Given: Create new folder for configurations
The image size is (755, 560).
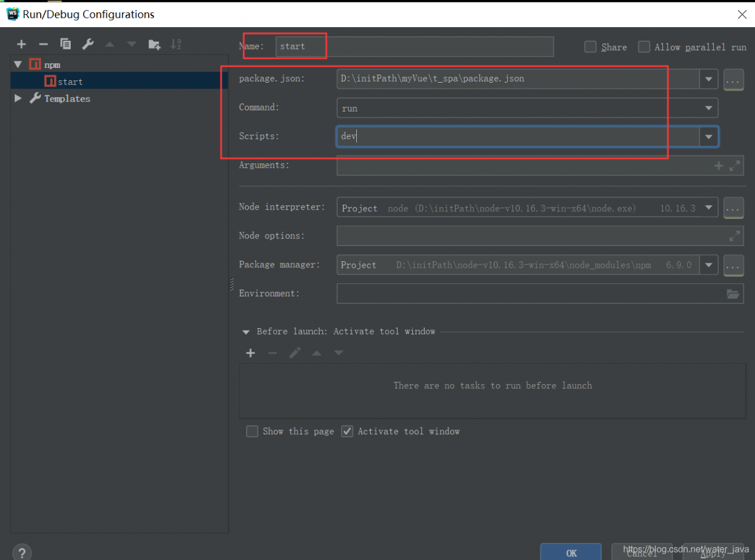Looking at the screenshot, I should pyautogui.click(x=154, y=44).
